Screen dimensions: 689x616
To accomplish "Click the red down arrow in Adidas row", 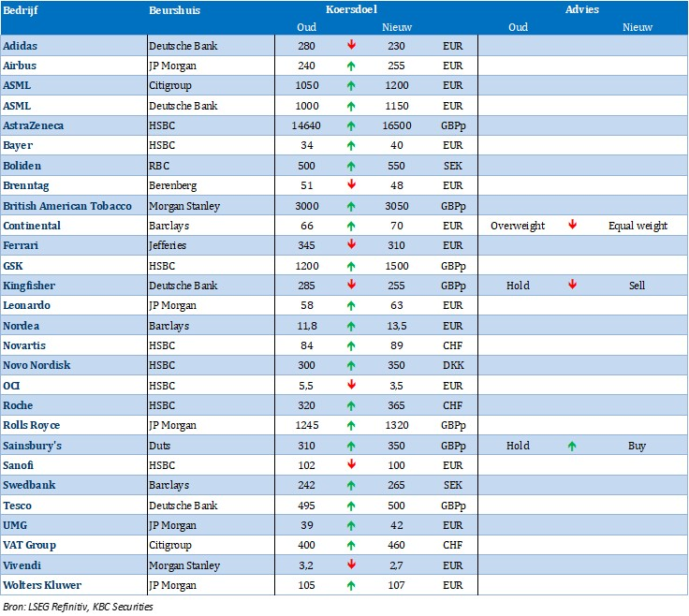I will 351,45.
